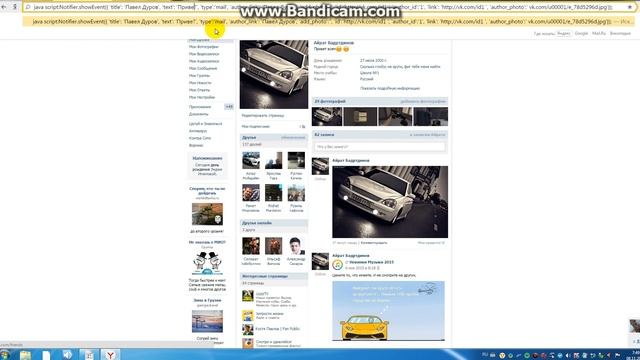Open Мои Сообщения in left menu
Screen dimensions: 640x360
[x=203, y=69]
